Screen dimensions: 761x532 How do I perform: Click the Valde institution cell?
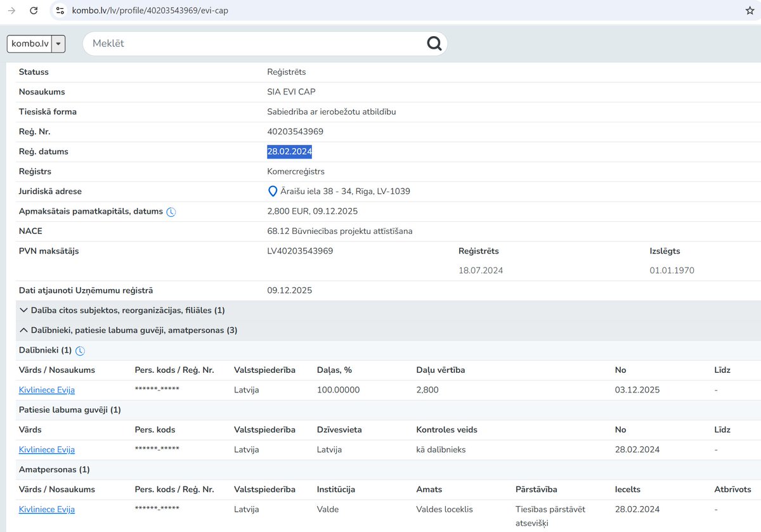click(x=328, y=509)
